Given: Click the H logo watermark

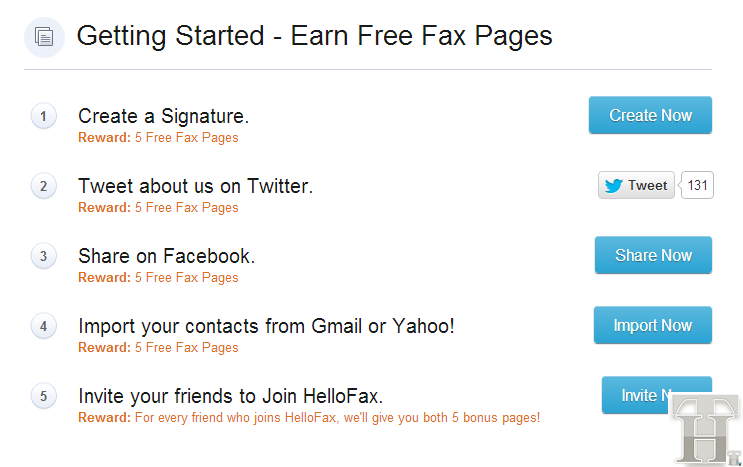Looking at the screenshot, I should coord(706,429).
